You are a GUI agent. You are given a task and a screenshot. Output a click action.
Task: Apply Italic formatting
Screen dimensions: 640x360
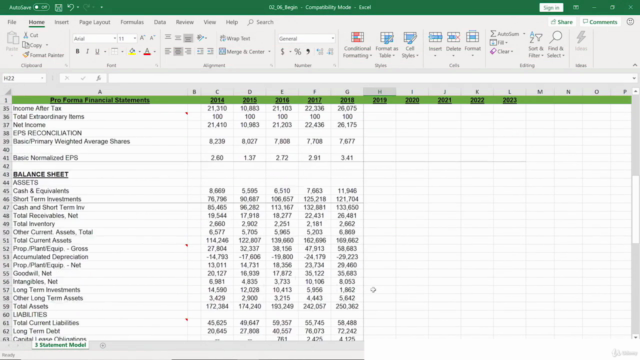click(87, 51)
